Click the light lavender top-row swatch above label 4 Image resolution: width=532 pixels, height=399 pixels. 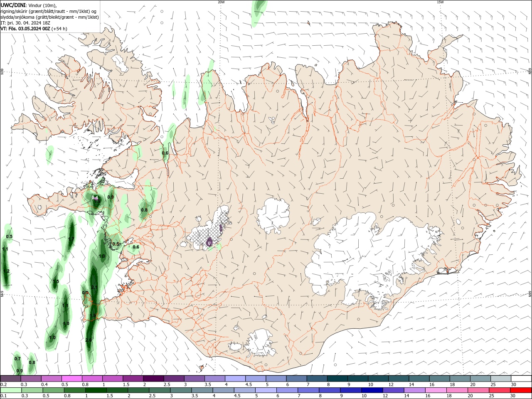[x=236, y=379]
